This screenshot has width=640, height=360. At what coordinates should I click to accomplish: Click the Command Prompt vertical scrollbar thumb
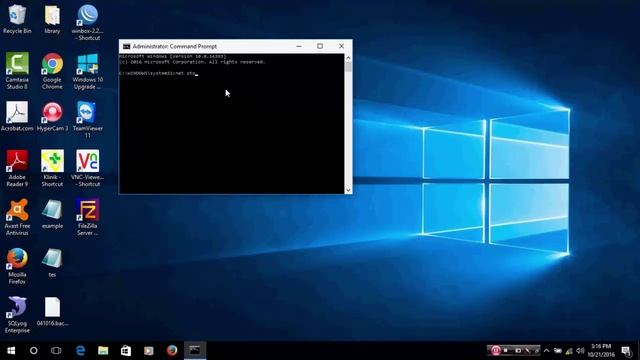pos(348,68)
